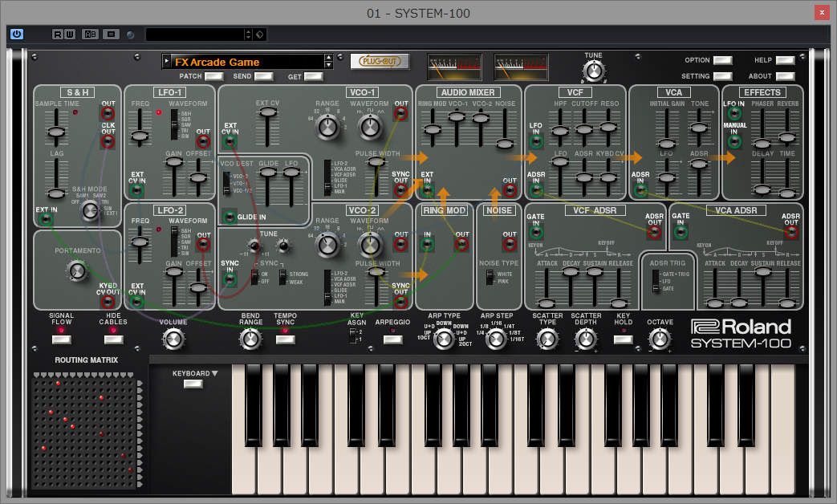
Task: Toggle the TEMPO SYNC button
Action: (x=285, y=339)
